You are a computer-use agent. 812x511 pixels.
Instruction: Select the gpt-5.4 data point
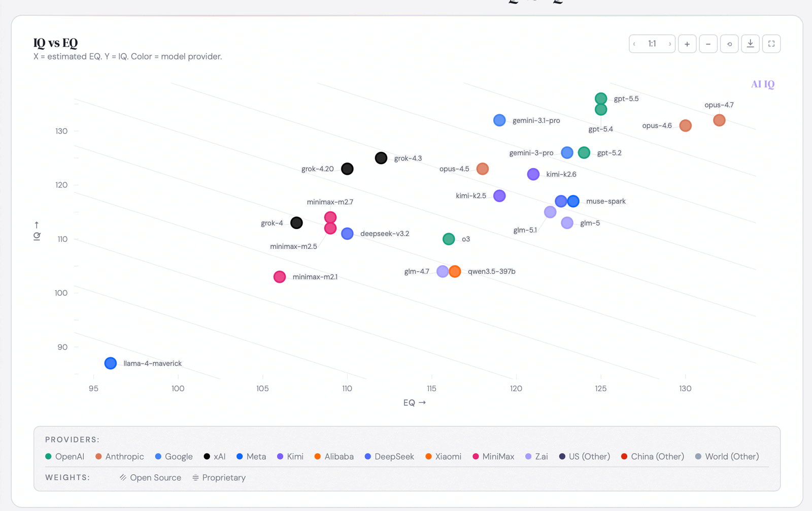click(601, 110)
